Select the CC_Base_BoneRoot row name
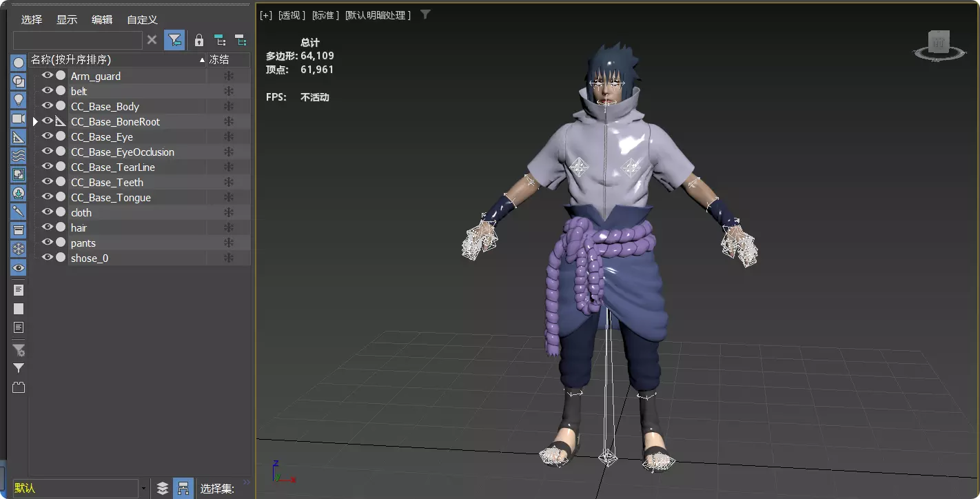Screen dimensions: 980x499 click(115, 122)
